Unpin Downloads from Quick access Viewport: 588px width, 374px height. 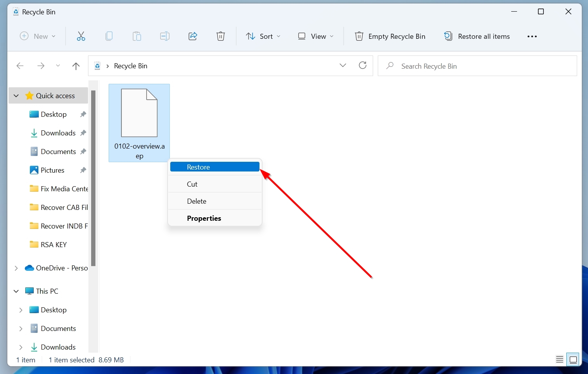(83, 133)
